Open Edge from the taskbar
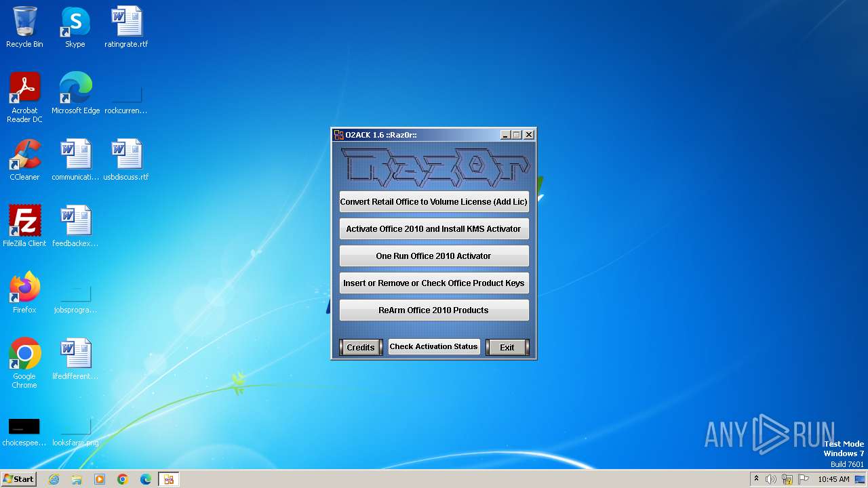 point(146,479)
